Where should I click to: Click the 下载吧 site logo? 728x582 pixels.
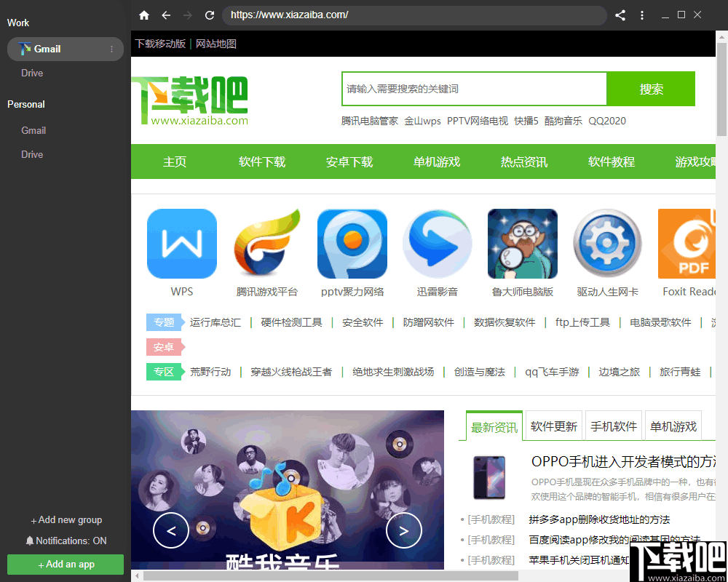pos(190,100)
